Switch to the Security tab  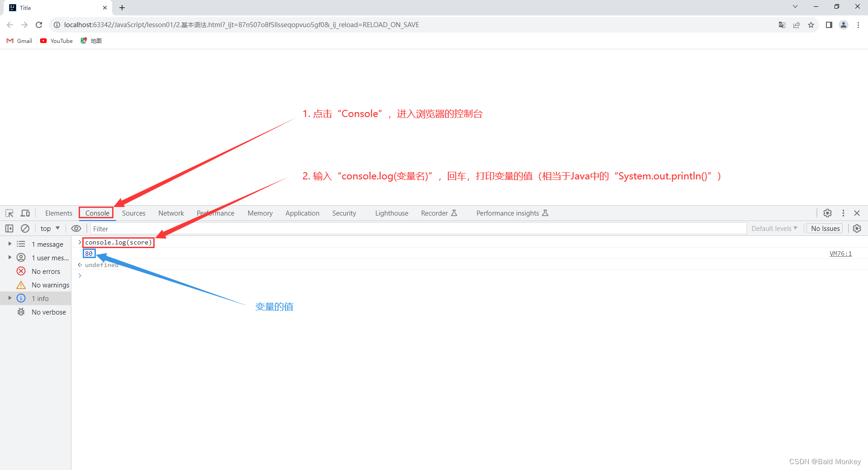(344, 213)
